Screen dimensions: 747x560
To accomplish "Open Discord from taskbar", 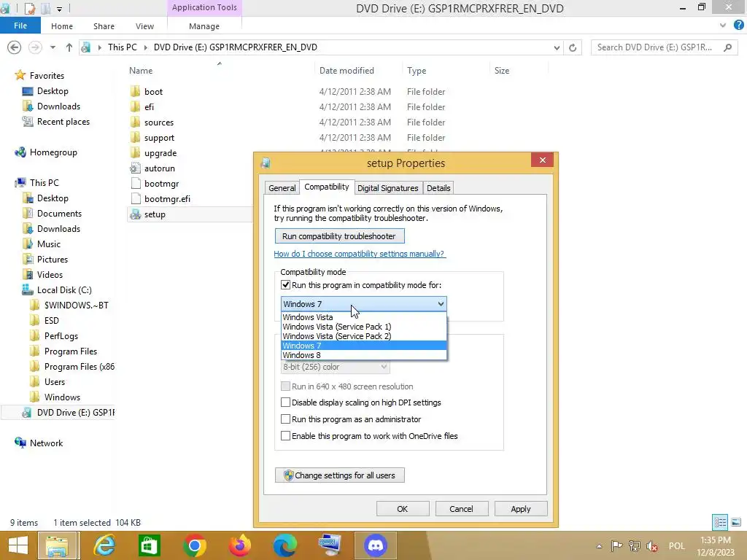I will pyautogui.click(x=376, y=545).
